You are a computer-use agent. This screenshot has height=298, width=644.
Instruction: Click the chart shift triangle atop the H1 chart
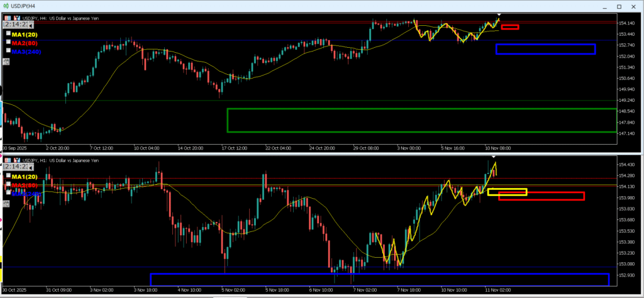pyautogui.click(x=494, y=156)
